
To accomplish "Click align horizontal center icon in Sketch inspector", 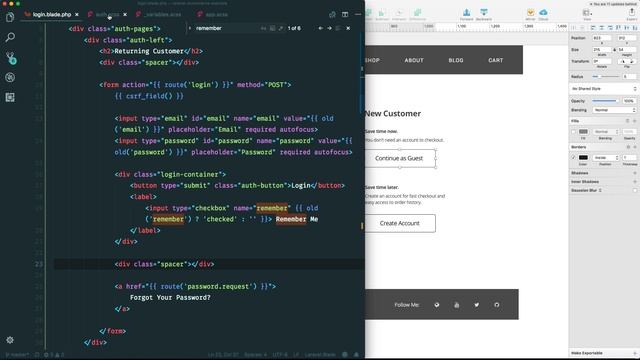I will [x=602, y=28].
